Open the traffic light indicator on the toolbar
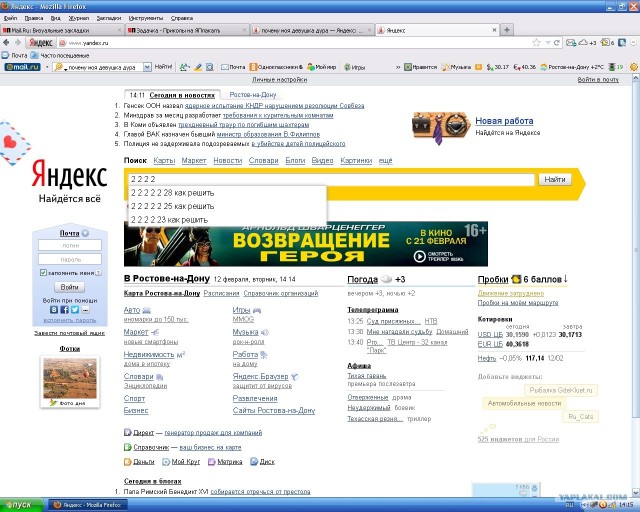 [616, 67]
